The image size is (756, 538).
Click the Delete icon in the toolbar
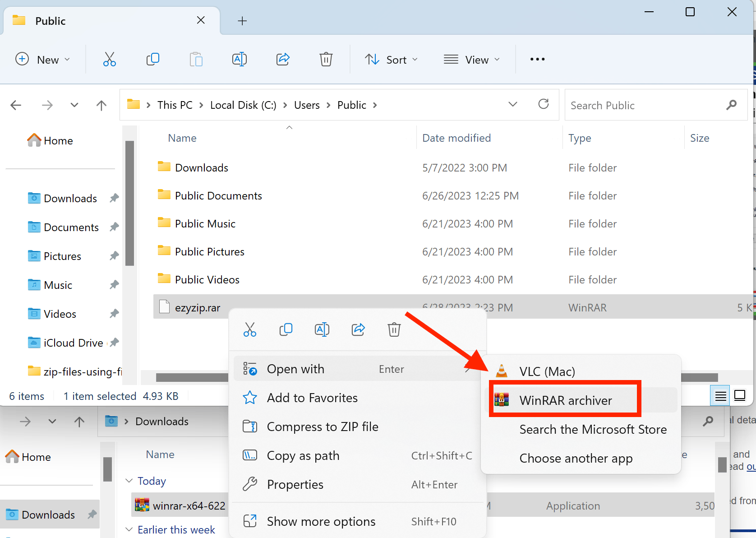(326, 59)
